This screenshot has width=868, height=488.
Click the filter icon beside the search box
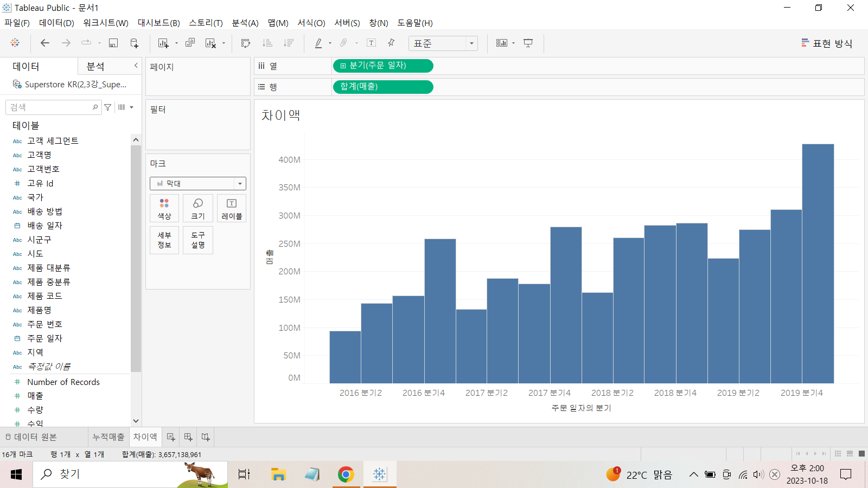pos(108,107)
